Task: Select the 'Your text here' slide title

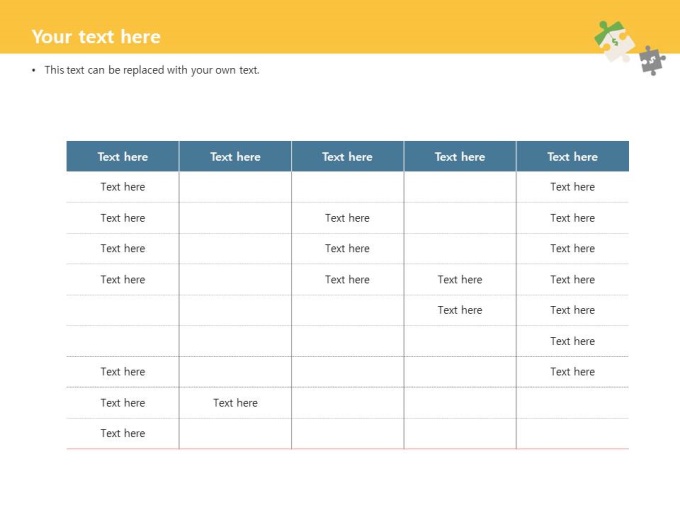Action: 96,37
